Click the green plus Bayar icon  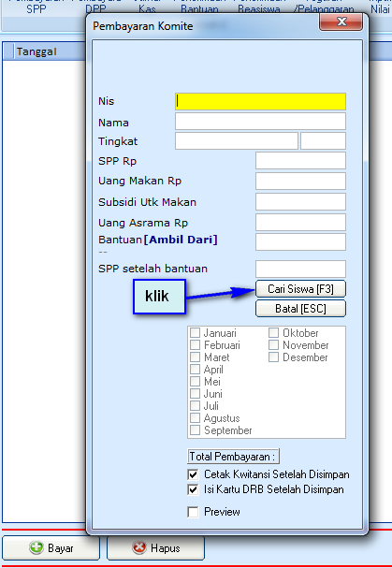36,547
